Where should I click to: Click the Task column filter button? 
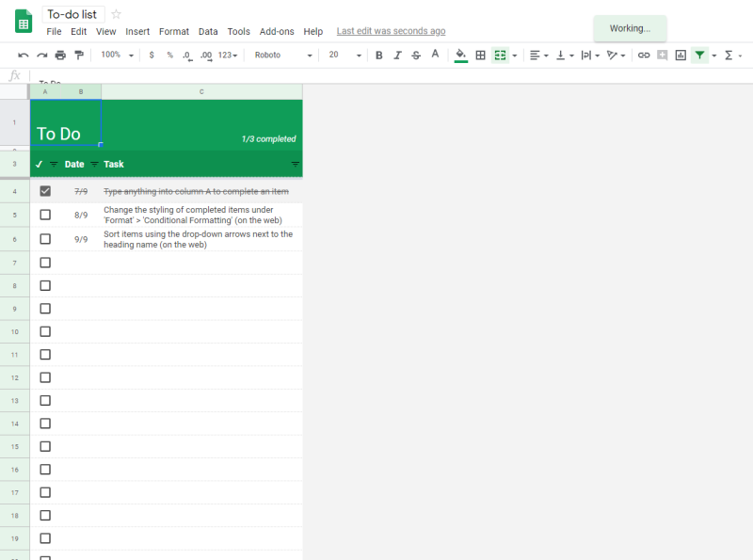296,165
